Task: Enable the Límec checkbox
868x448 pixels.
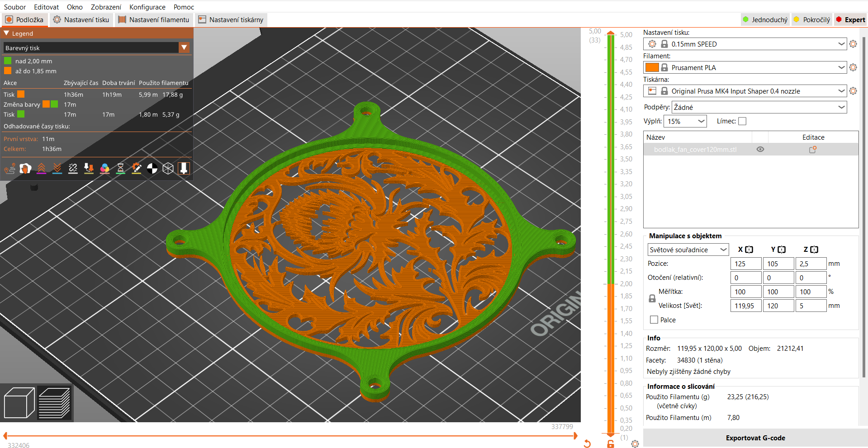Action: (x=742, y=121)
